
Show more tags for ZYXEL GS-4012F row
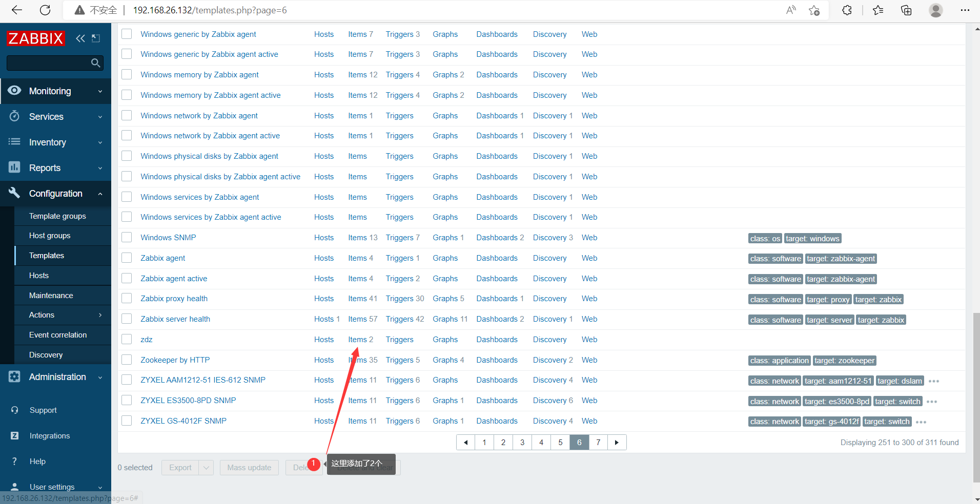point(921,422)
